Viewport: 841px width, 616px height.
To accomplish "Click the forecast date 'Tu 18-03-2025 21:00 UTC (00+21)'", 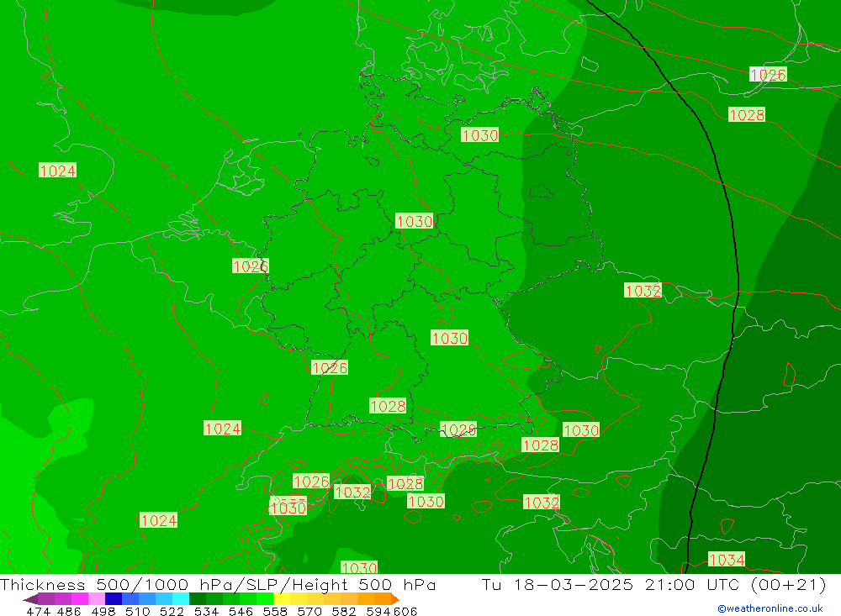I will click(653, 584).
